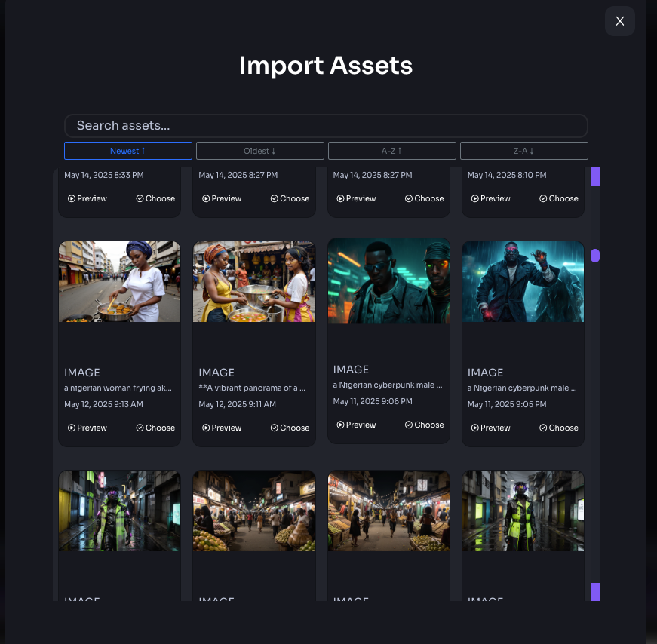Sort assets by Oldest
This screenshot has width=657, height=644.
(259, 151)
